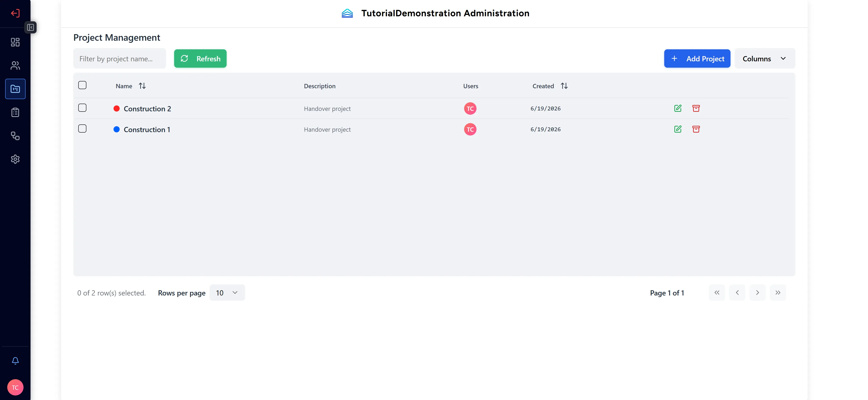
Task: Edit the Construction 2 project
Action: tap(678, 108)
